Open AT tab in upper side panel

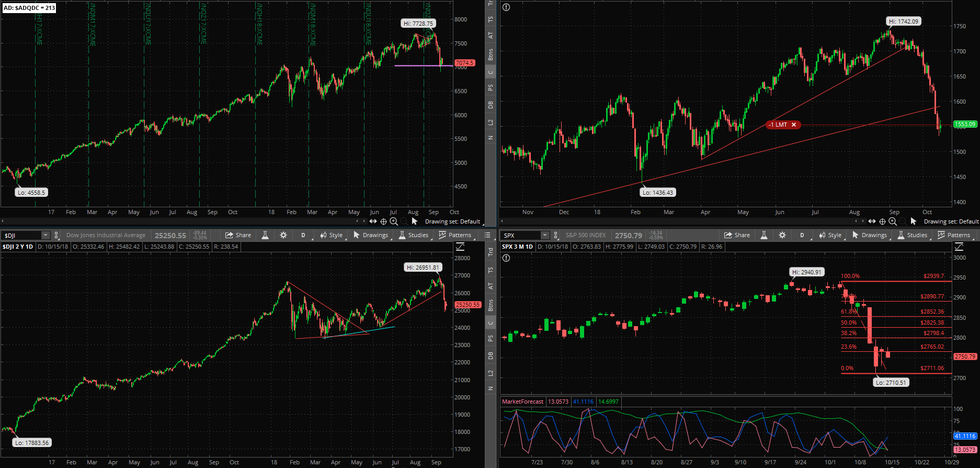491,36
